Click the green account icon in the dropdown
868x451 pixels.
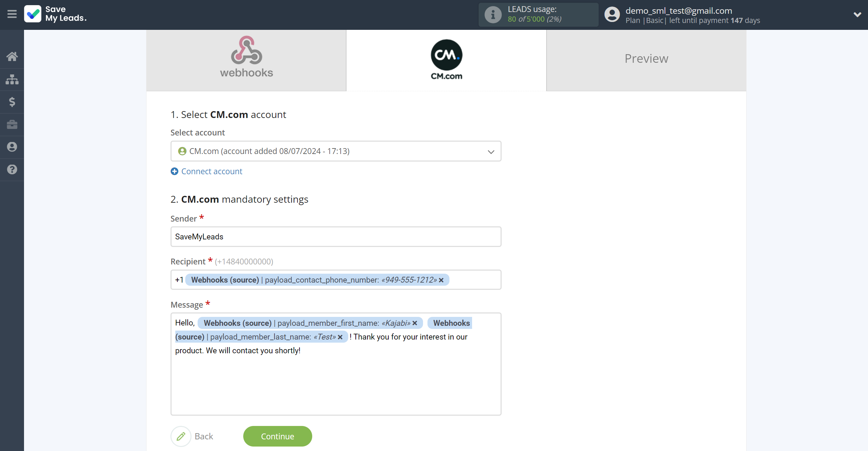pyautogui.click(x=182, y=151)
